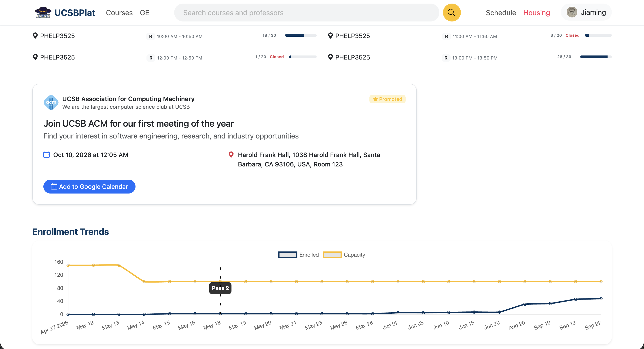Click location pin of the 12:00 PM section
This screenshot has height=349, width=644.
pyautogui.click(x=35, y=57)
